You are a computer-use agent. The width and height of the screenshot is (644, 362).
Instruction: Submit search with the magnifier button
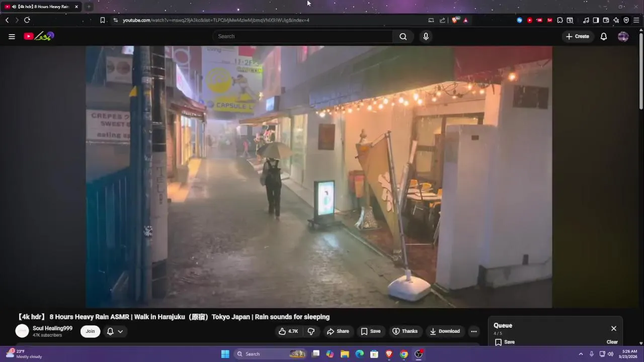pos(403,36)
